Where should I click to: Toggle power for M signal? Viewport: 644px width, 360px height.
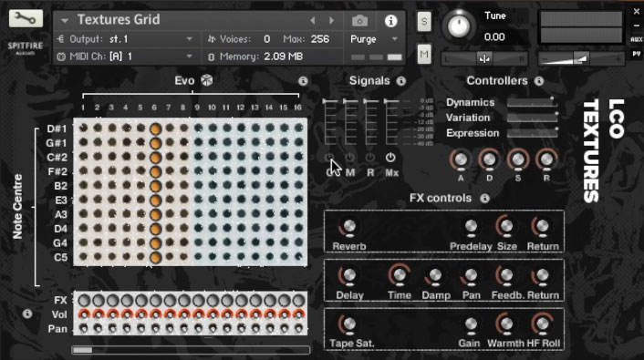[x=350, y=158]
